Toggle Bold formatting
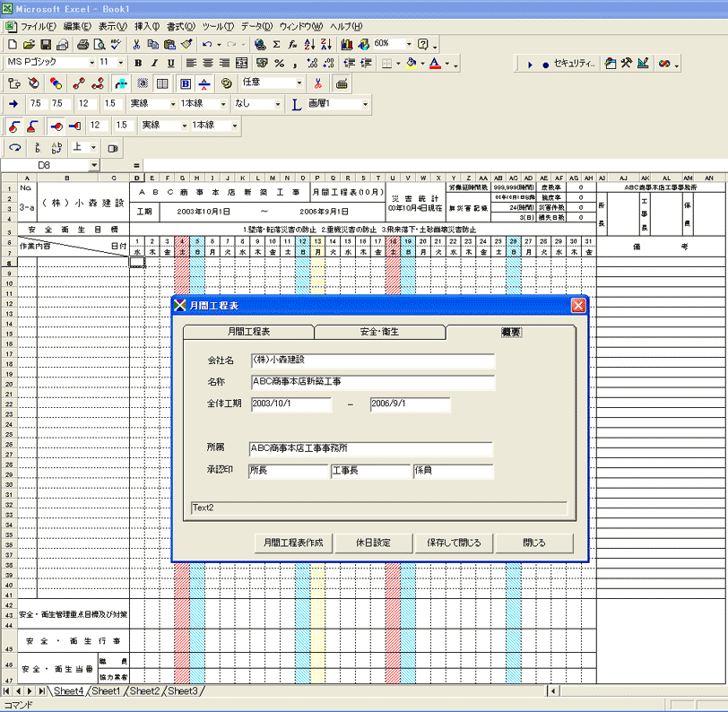 point(138,63)
